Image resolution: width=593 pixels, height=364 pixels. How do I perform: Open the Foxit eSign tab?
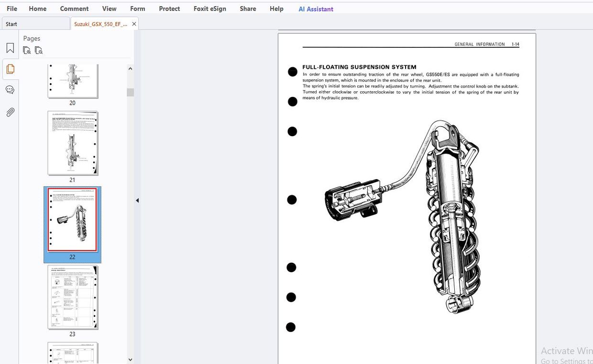(x=210, y=9)
